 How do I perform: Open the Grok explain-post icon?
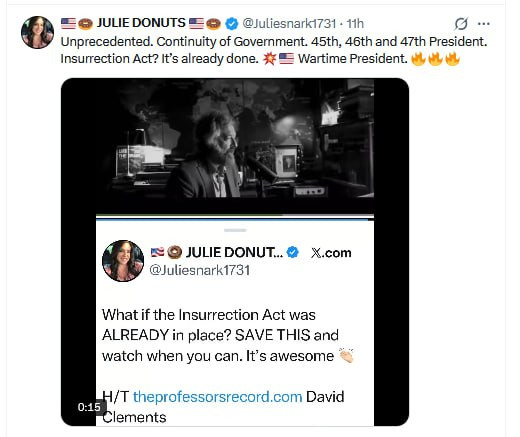[461, 24]
